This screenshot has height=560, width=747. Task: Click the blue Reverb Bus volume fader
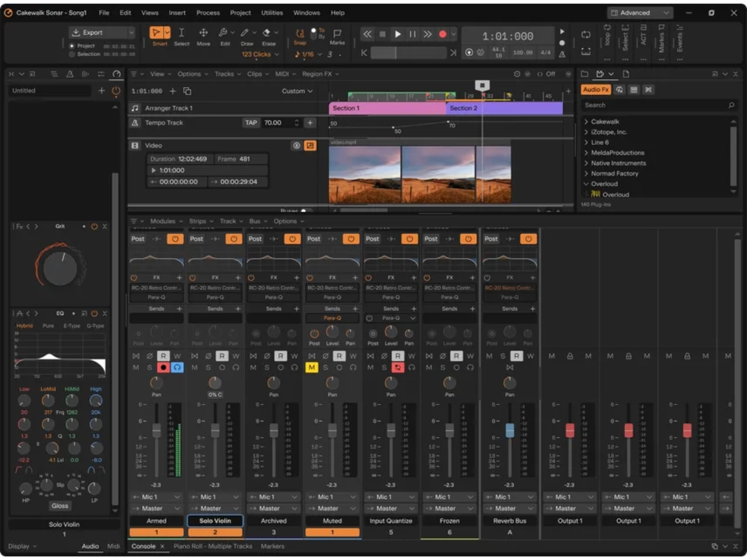pyautogui.click(x=510, y=430)
